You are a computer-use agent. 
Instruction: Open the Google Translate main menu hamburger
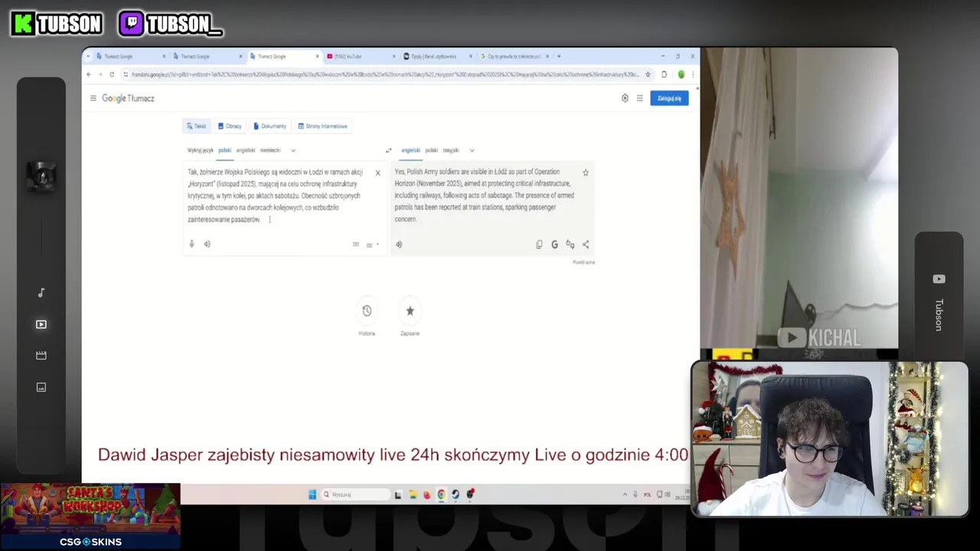pos(93,98)
